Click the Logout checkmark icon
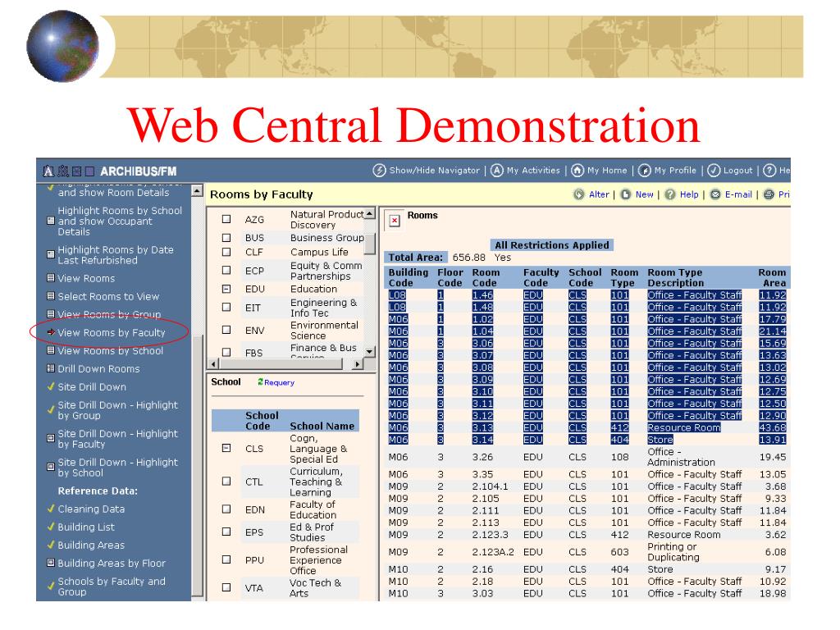The width and height of the screenshot is (840, 630). coord(714,171)
